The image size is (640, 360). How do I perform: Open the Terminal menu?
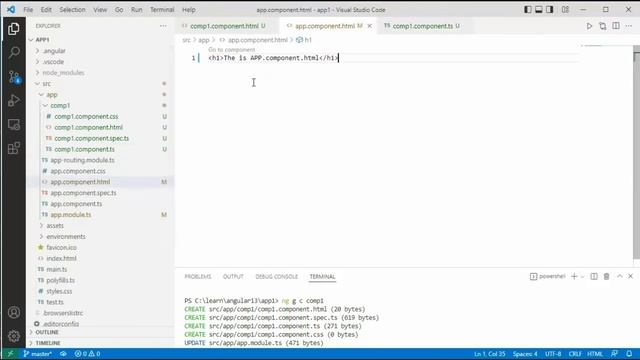[x=162, y=9]
